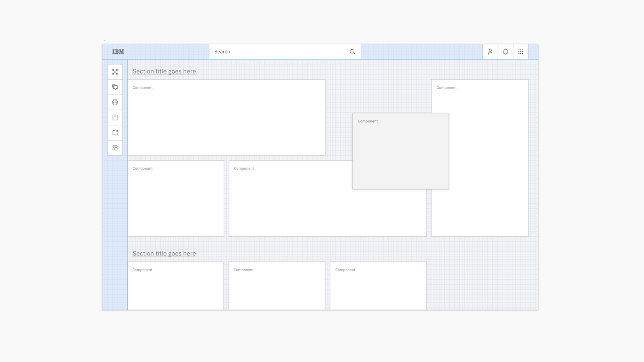The width and height of the screenshot is (644, 362).
Task: Select the network connections icon in sidebar
Action: point(115,72)
